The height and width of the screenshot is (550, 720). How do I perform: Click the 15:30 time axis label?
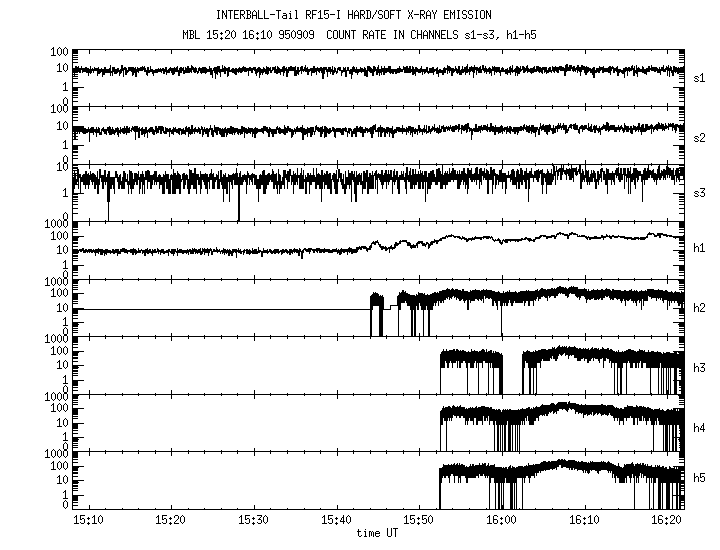[x=254, y=521]
